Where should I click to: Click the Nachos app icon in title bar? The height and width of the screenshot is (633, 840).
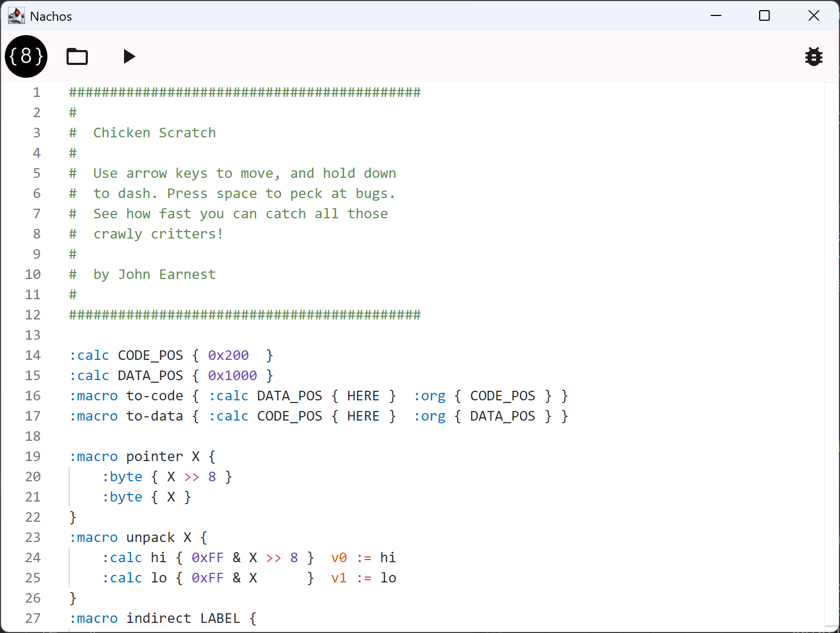17,16
